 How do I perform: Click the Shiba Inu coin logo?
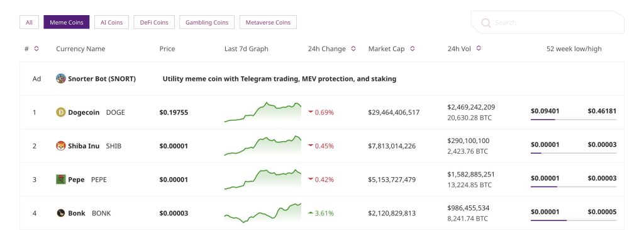click(61, 146)
